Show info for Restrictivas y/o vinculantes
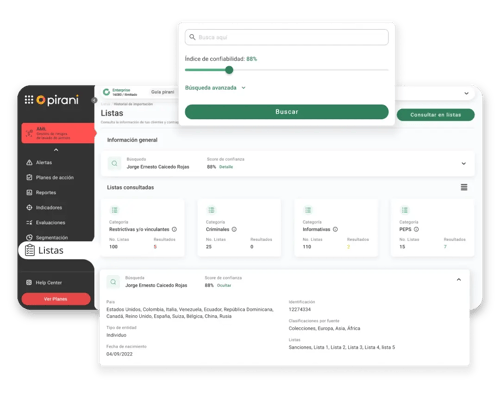This screenshot has width=500, height=393. pyautogui.click(x=174, y=229)
